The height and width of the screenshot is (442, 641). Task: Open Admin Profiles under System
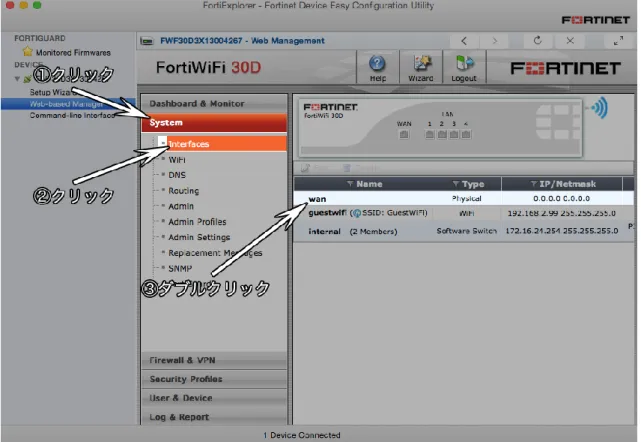click(x=197, y=222)
